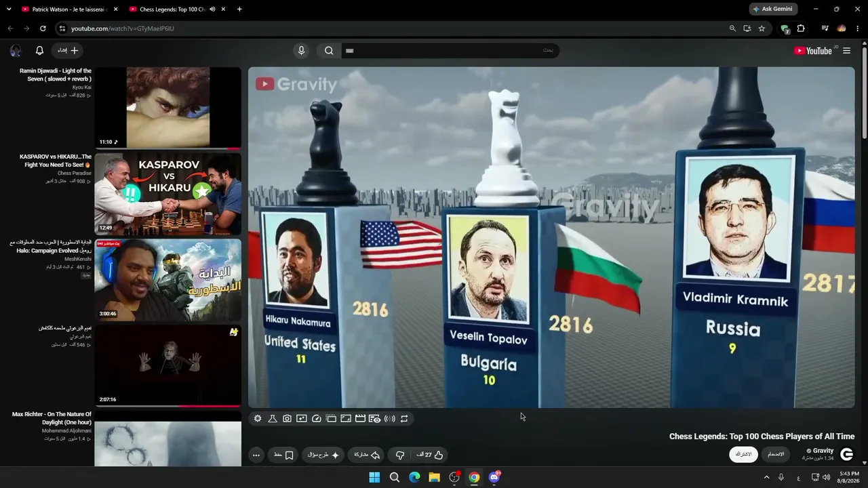Open the YouTube notifications bell
Image resolution: width=868 pixels, height=488 pixels.
(x=39, y=50)
